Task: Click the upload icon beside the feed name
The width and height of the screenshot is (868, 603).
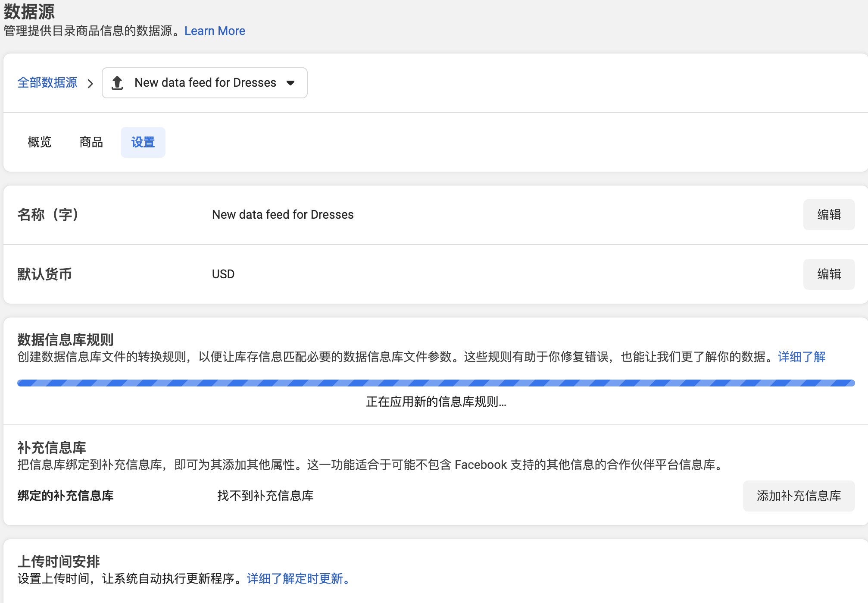Action: (x=118, y=83)
